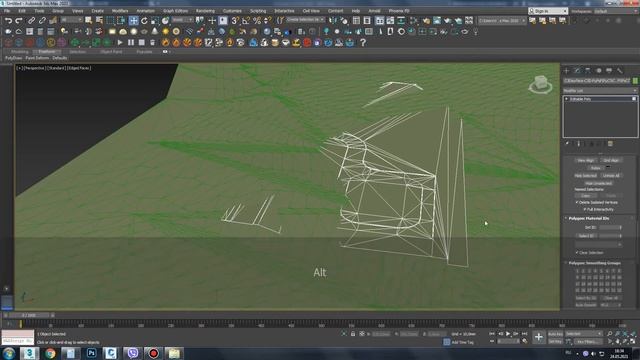Click the object color swatch beside name

point(635,81)
